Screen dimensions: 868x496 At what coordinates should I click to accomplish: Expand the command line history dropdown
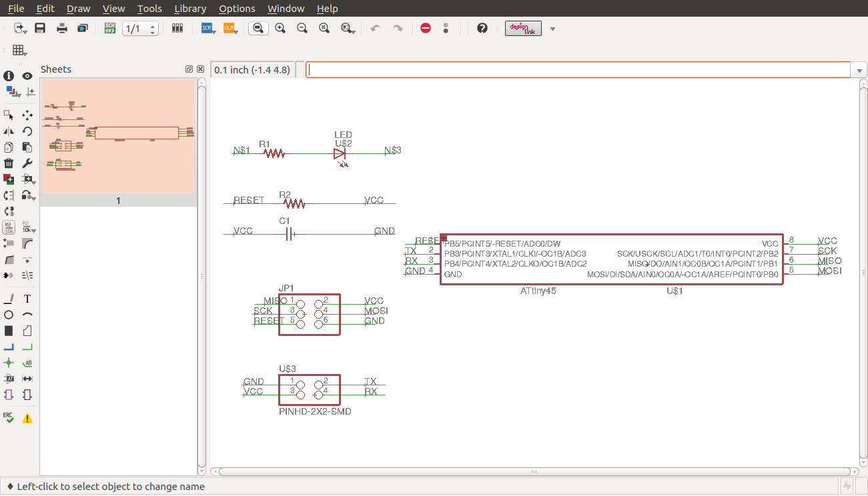click(x=859, y=70)
